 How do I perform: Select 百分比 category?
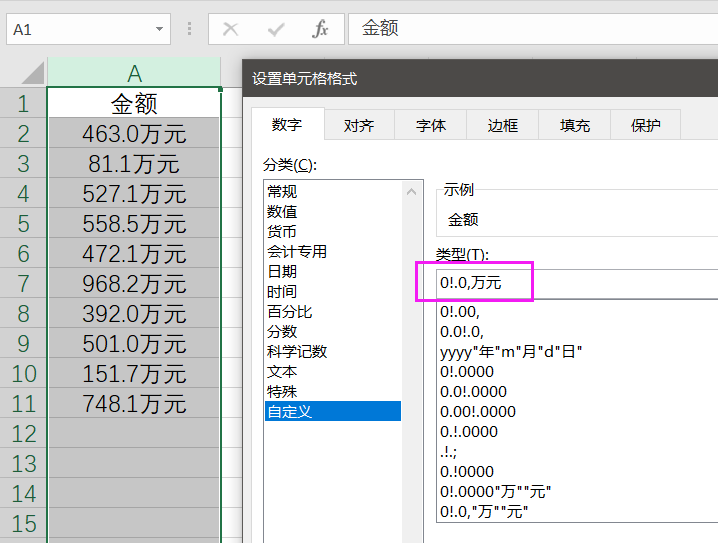333,311
